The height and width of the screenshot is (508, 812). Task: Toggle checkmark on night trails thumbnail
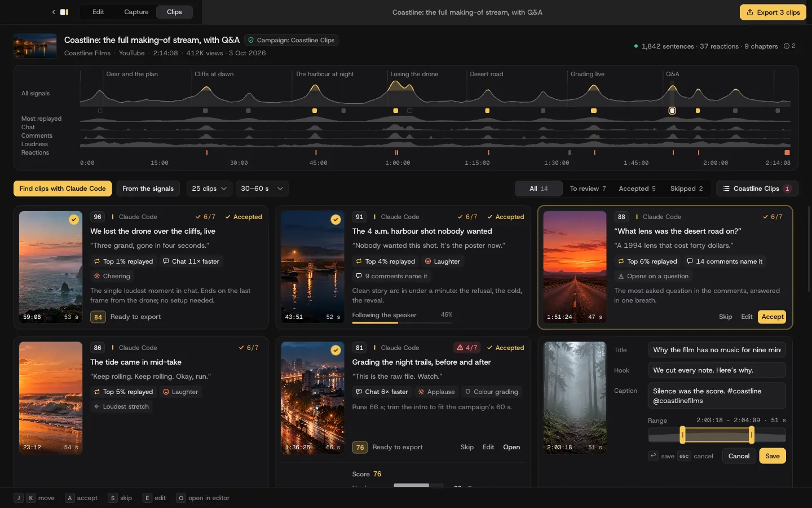point(336,351)
